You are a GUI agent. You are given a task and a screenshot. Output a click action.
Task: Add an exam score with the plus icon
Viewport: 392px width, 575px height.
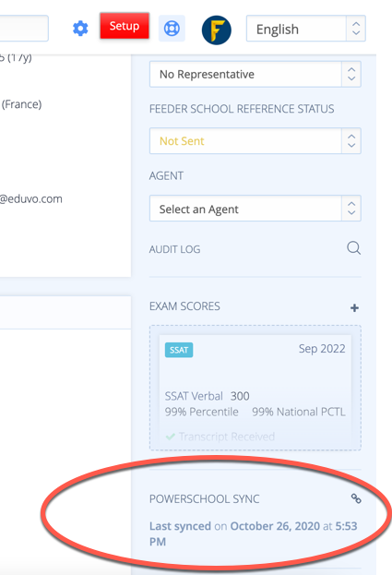[354, 308]
